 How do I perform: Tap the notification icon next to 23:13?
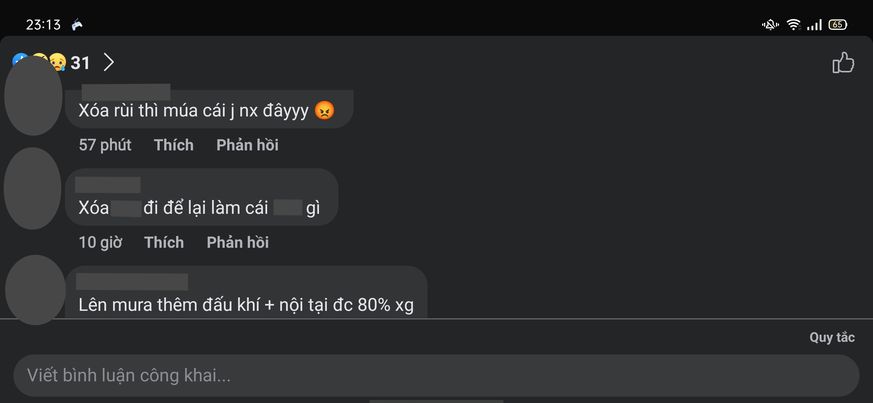tap(78, 25)
